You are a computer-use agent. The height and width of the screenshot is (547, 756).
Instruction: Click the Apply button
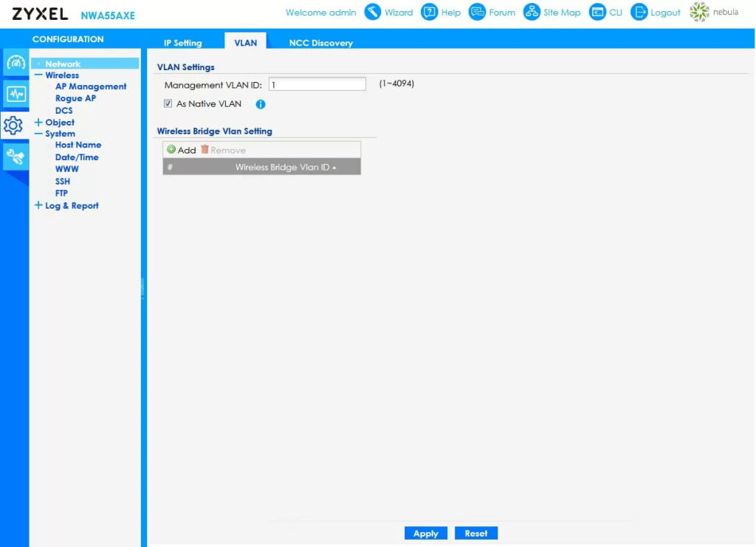click(425, 533)
